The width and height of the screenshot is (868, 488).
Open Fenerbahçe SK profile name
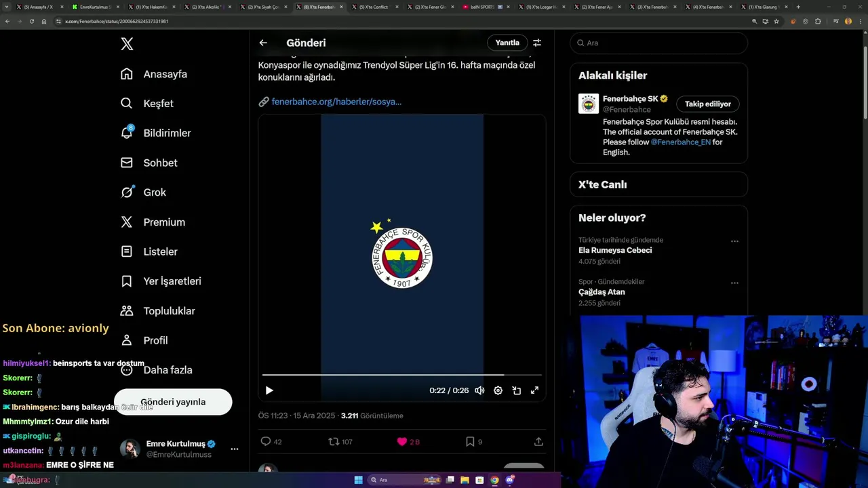(x=630, y=99)
